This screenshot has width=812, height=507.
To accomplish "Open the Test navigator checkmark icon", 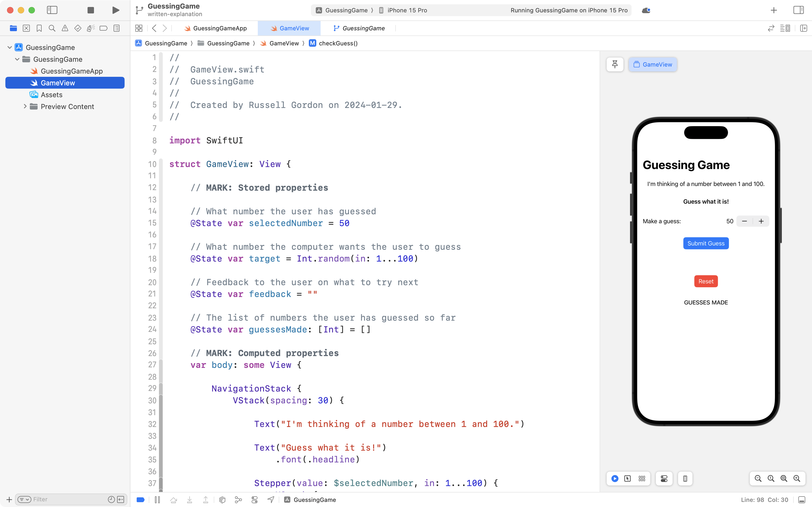I will tap(77, 28).
